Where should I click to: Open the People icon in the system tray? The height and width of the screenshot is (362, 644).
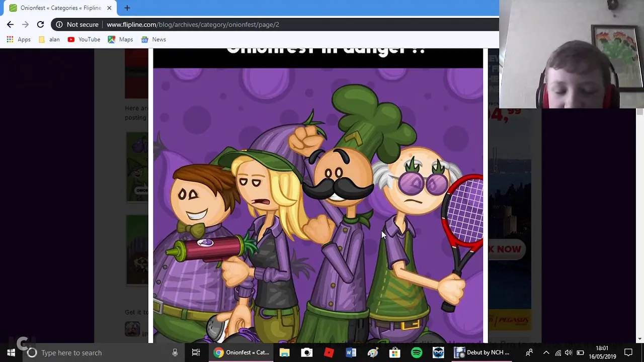(529, 352)
